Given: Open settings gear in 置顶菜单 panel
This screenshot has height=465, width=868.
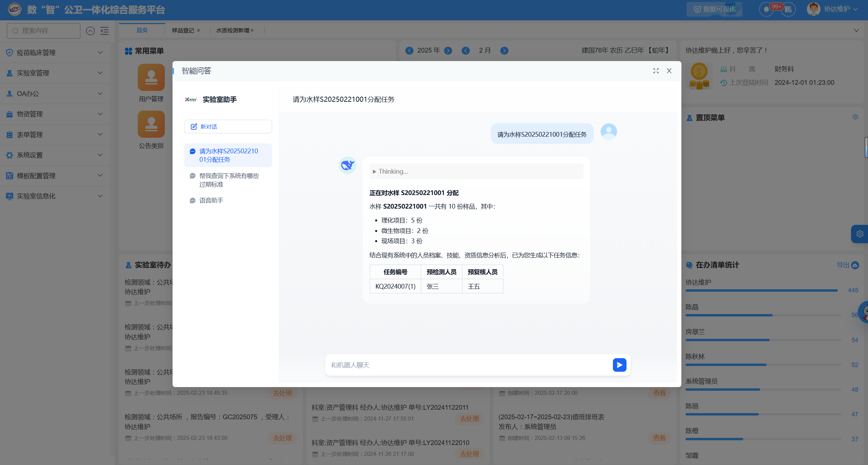Looking at the screenshot, I should pyautogui.click(x=855, y=117).
